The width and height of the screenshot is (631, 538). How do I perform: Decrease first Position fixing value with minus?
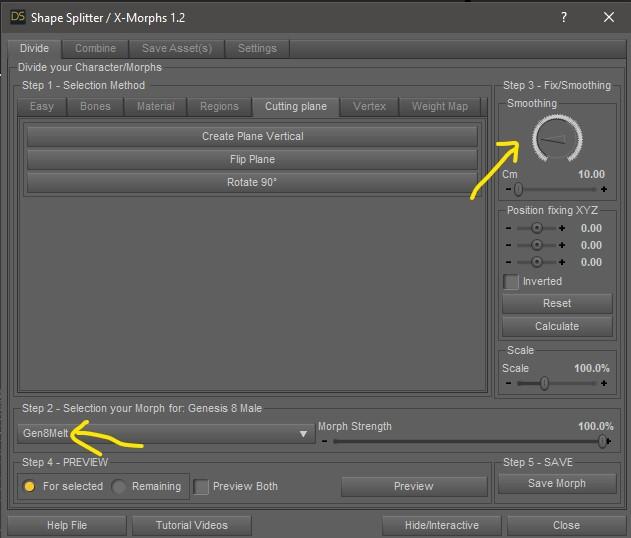pyautogui.click(x=508, y=228)
